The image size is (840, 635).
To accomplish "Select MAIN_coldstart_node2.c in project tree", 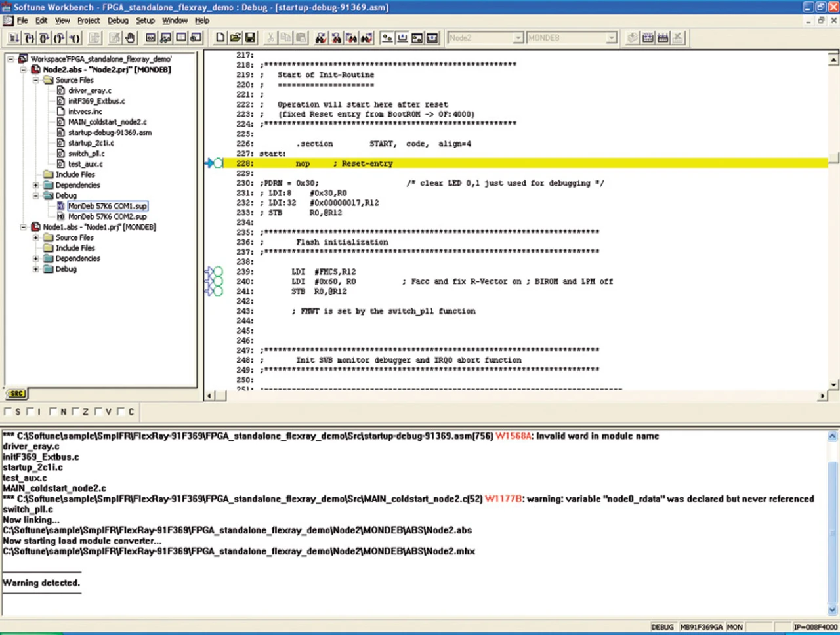I will (x=107, y=122).
